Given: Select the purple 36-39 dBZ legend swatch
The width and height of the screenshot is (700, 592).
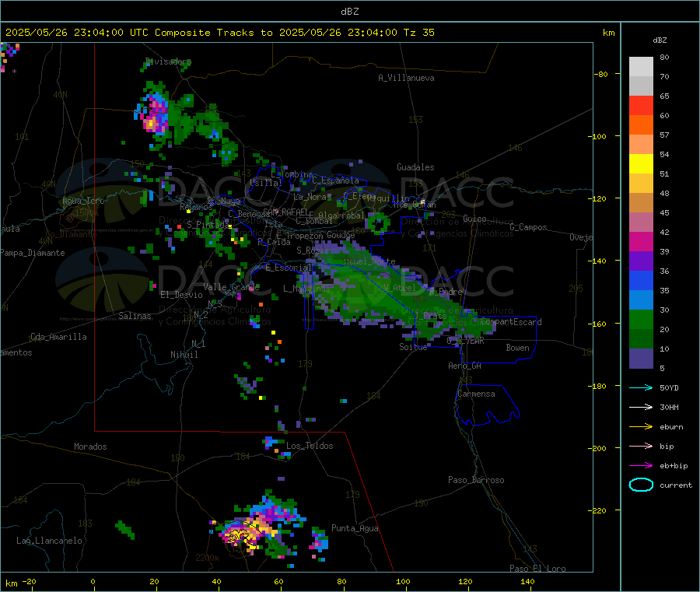Looking at the screenshot, I should [641, 261].
